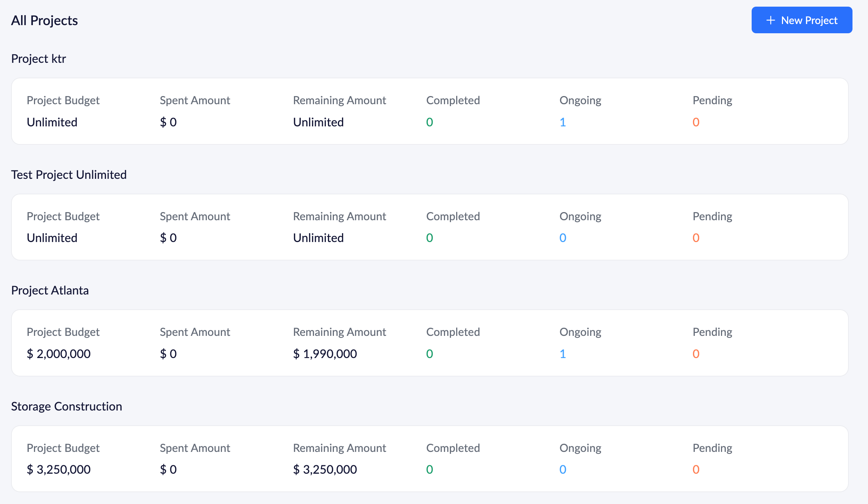Screen dimensions: 868x504
Task: Click Project ktr's Unlimited budget value
Action: point(52,122)
